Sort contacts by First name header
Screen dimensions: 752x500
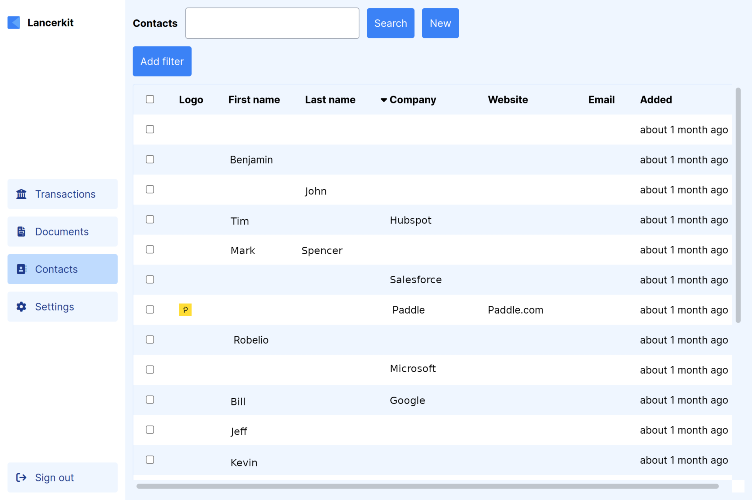click(x=254, y=100)
